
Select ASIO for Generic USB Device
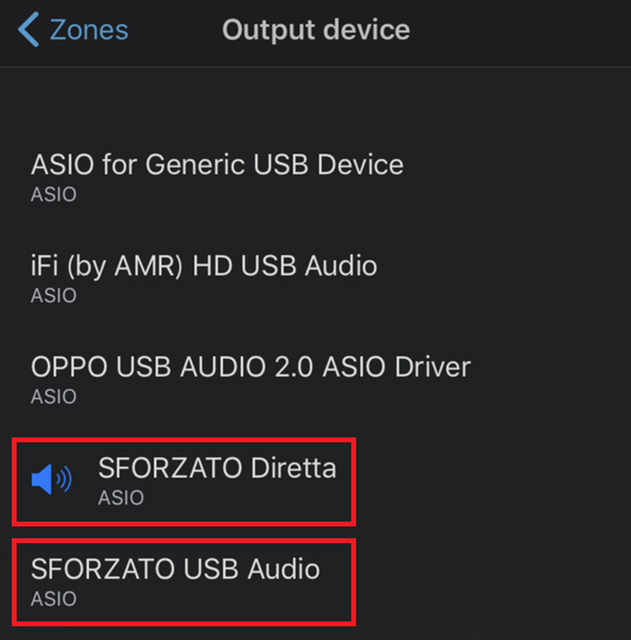tap(217, 165)
